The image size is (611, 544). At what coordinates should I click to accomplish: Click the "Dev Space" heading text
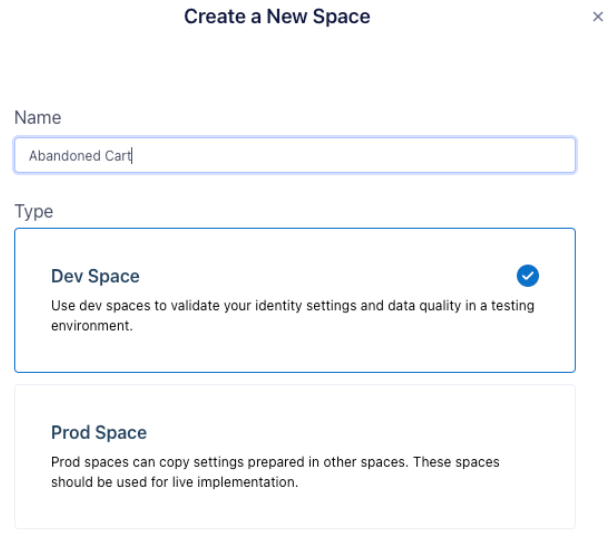[97, 275]
